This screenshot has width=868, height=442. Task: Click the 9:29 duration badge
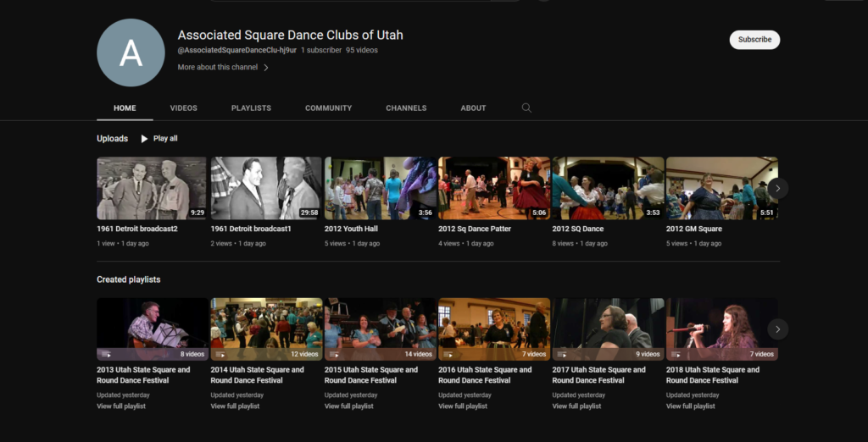197,213
